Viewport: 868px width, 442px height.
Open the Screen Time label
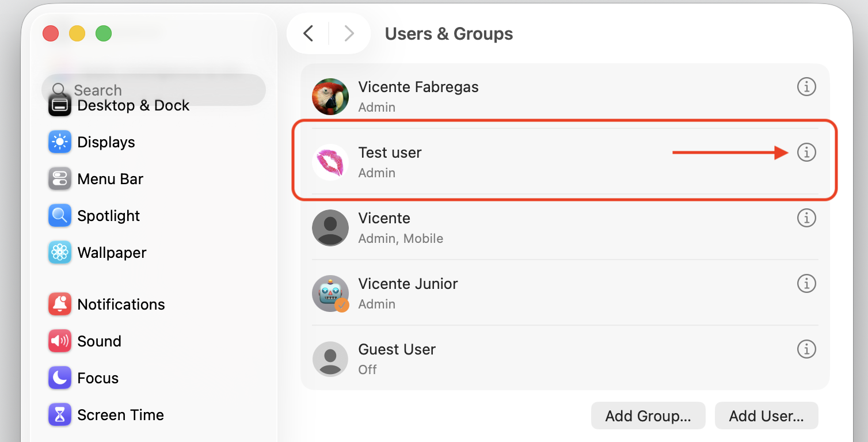point(121,415)
